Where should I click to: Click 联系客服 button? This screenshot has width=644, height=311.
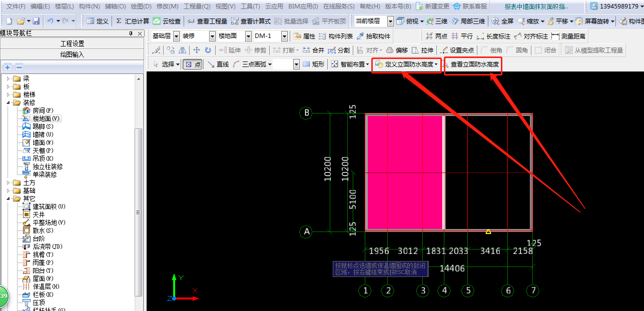(x=470, y=6)
